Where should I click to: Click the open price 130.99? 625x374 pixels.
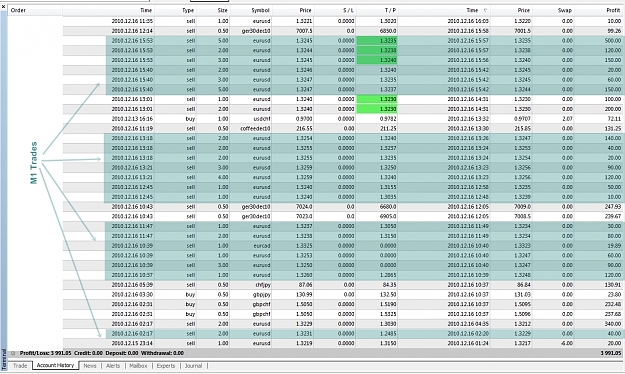[x=304, y=295]
